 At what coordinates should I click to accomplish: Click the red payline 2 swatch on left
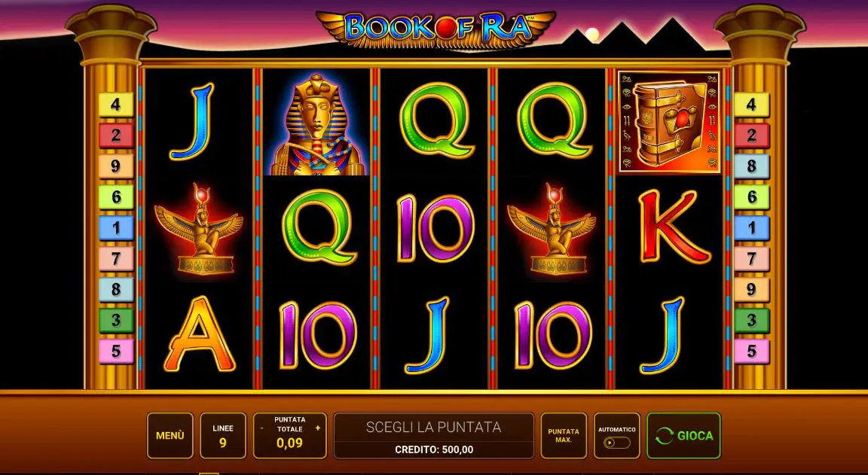point(116,135)
